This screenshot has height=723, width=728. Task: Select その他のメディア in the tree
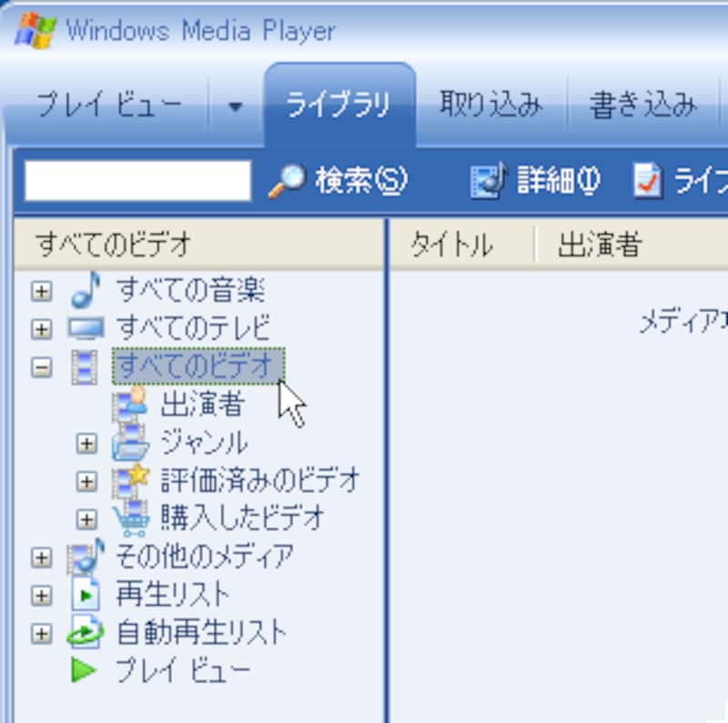205,557
